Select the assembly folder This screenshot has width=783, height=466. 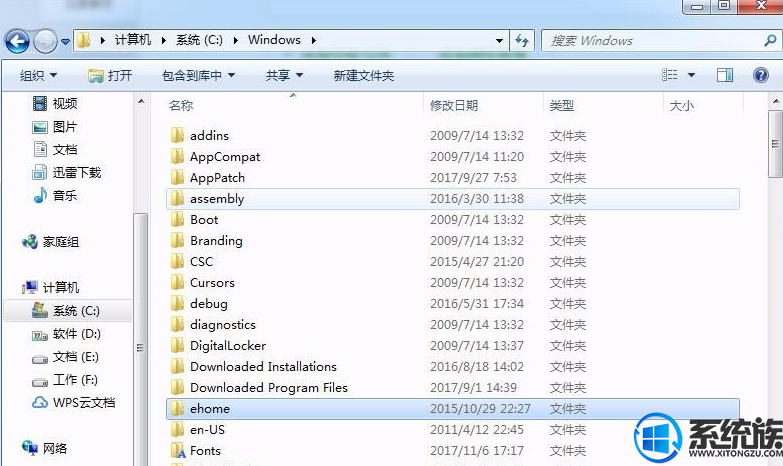tap(452, 198)
